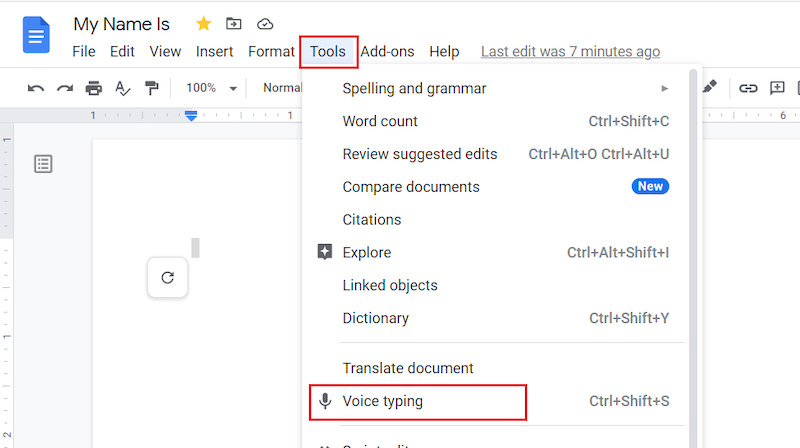
Task: Open the zoom 100% dropdown
Action: pyautogui.click(x=211, y=88)
